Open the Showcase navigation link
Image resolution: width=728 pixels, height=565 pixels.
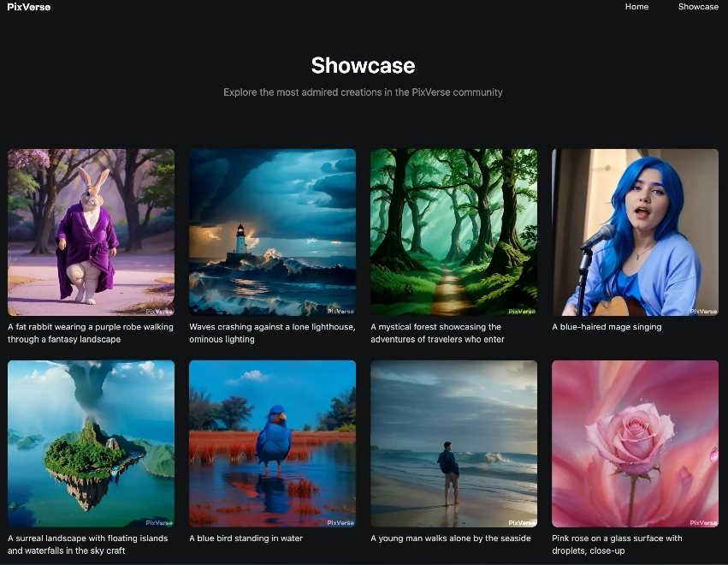[x=698, y=7]
